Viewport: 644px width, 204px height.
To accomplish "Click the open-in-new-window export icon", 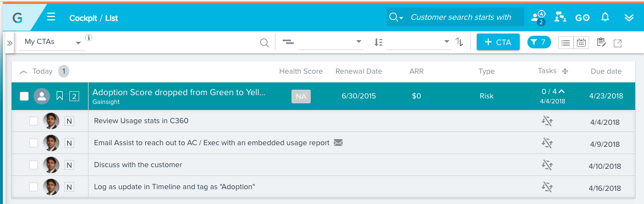I will (x=617, y=43).
